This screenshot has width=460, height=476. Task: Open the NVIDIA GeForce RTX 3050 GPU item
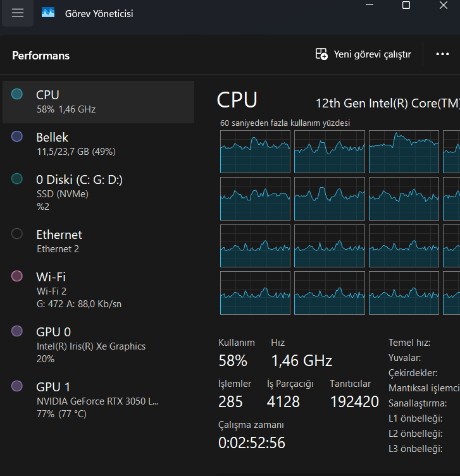pos(99,400)
